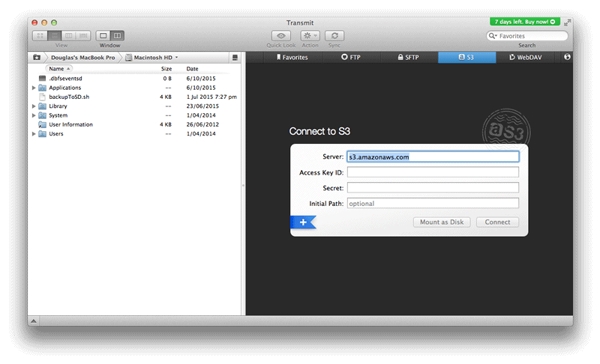Click date 23/06/2015 for Library

pos(202,106)
